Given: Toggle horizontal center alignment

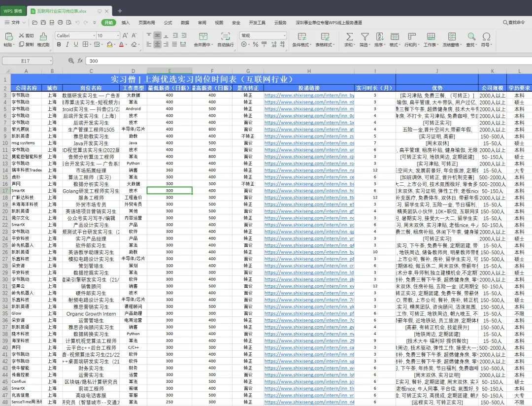Looking at the screenshot, I should (158, 44).
